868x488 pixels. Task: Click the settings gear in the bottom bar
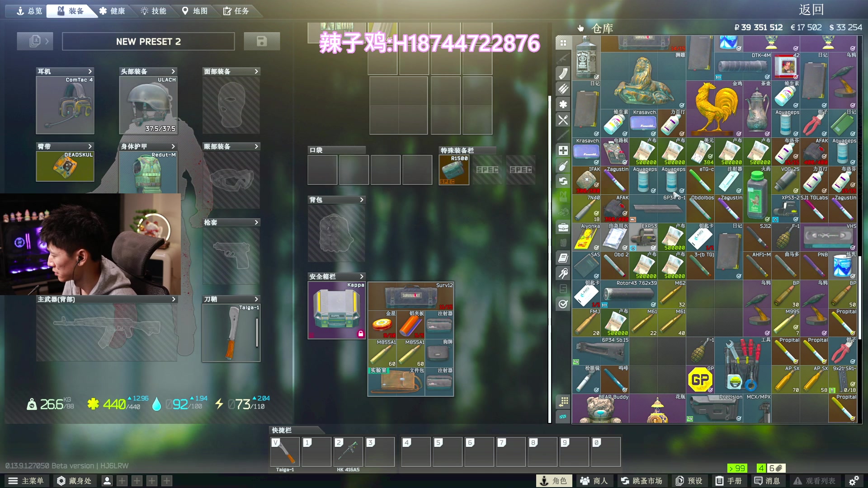(x=854, y=481)
